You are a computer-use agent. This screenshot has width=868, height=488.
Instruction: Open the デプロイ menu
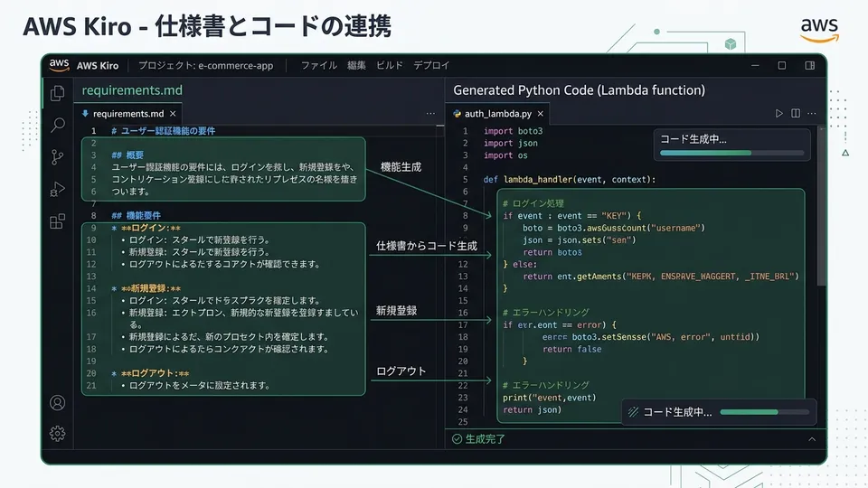tap(432, 65)
